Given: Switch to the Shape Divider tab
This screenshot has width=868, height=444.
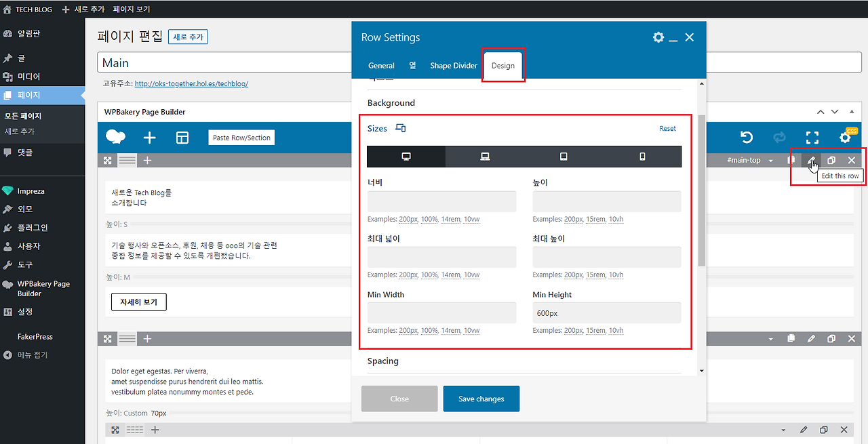Looking at the screenshot, I should pyautogui.click(x=454, y=66).
